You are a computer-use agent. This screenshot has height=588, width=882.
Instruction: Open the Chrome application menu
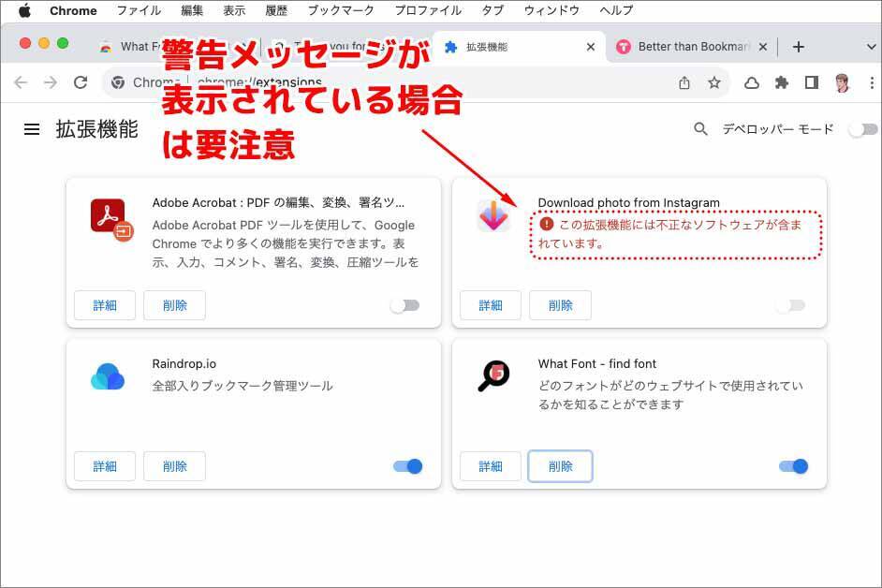tap(73, 10)
